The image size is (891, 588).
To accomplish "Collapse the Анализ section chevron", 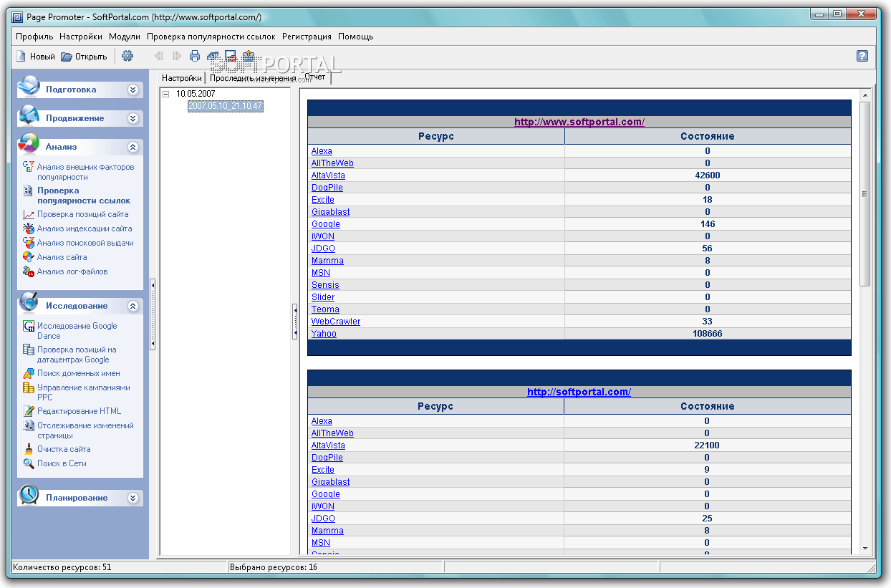I will click(x=133, y=147).
